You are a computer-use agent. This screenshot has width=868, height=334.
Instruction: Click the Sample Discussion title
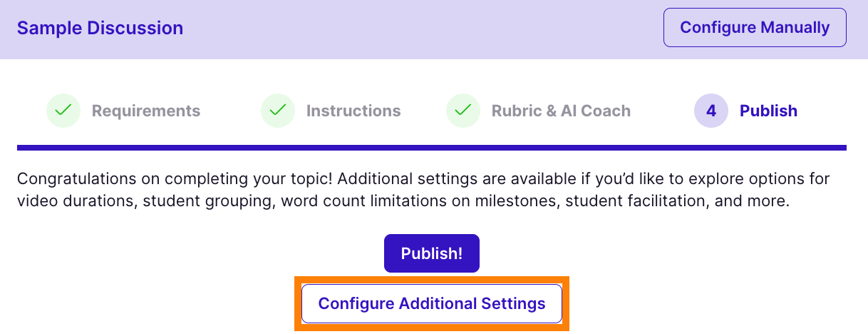pyautogui.click(x=100, y=29)
